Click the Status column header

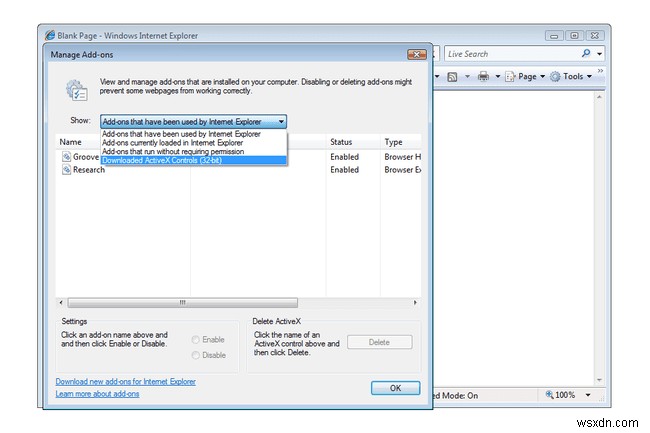click(x=341, y=142)
